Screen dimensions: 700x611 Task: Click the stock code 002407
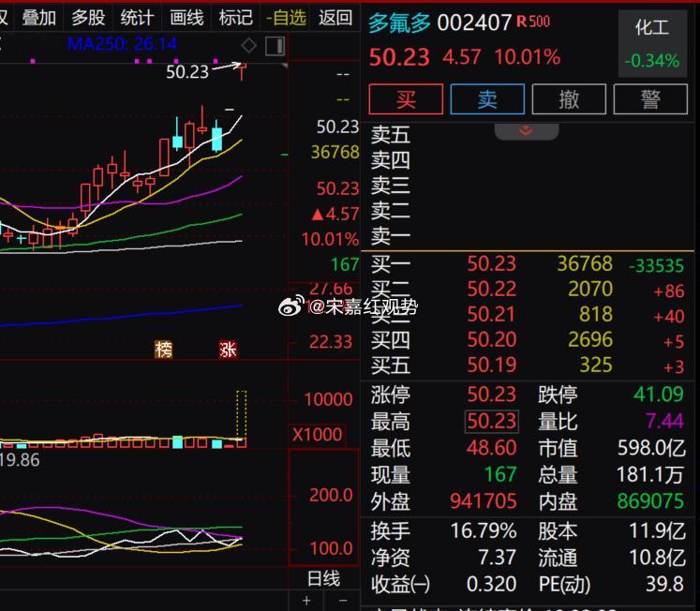[x=474, y=22]
